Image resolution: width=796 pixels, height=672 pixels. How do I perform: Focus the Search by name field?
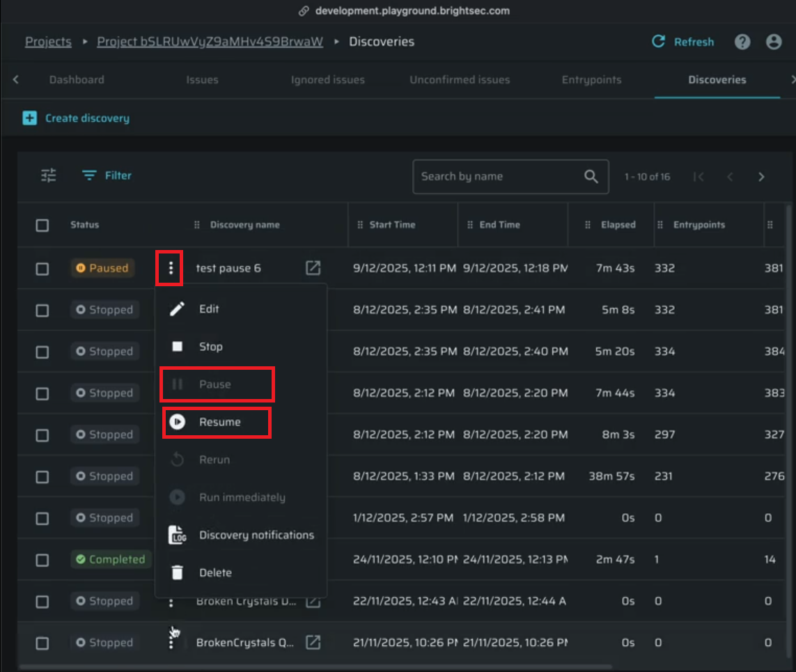point(510,177)
